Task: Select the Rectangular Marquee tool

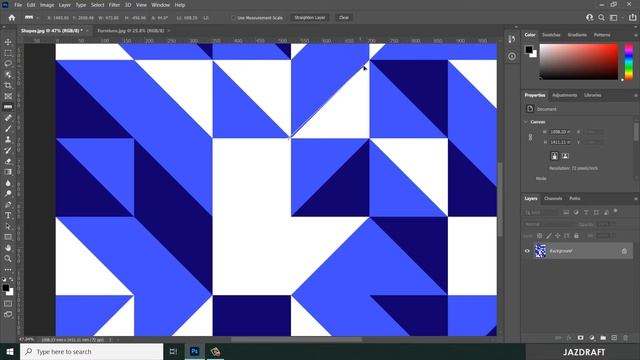Action: pos(8,53)
